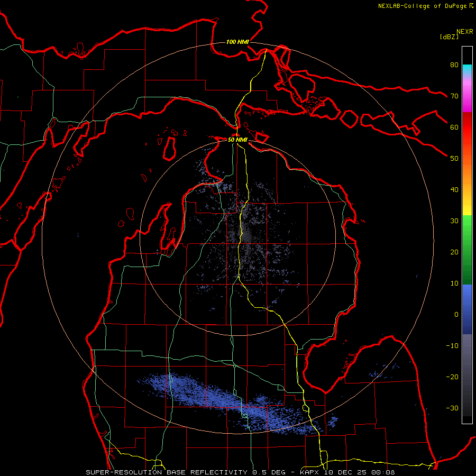Click the blue band of the color scale
476x476 pixels.
coord(467,309)
